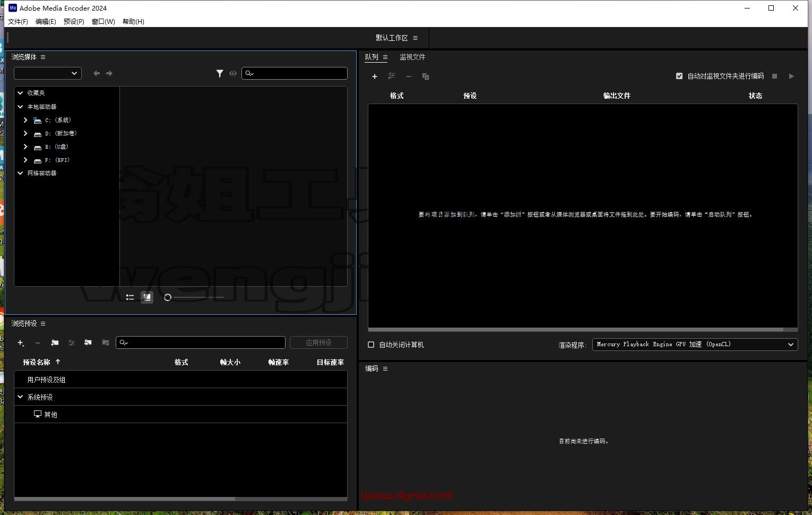Click the search icon in the preset search box

point(124,342)
